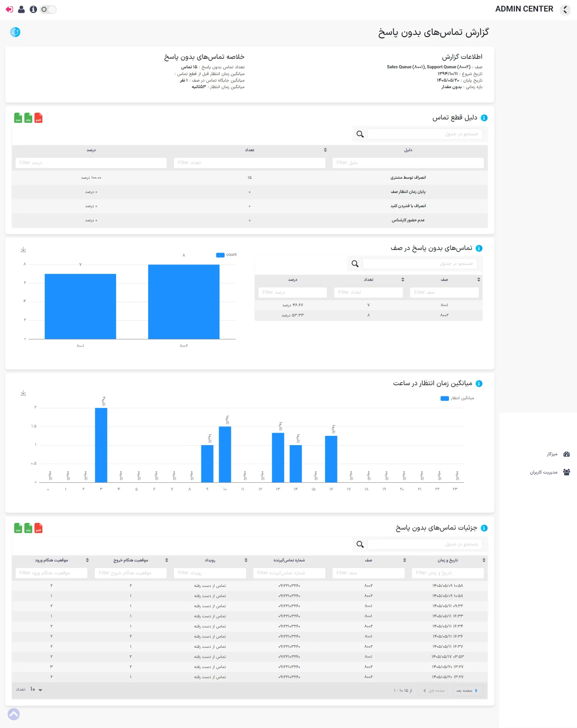The image size is (577, 728).
Task: Open rows-per-page تعداد dropdown
Action: tap(36, 690)
